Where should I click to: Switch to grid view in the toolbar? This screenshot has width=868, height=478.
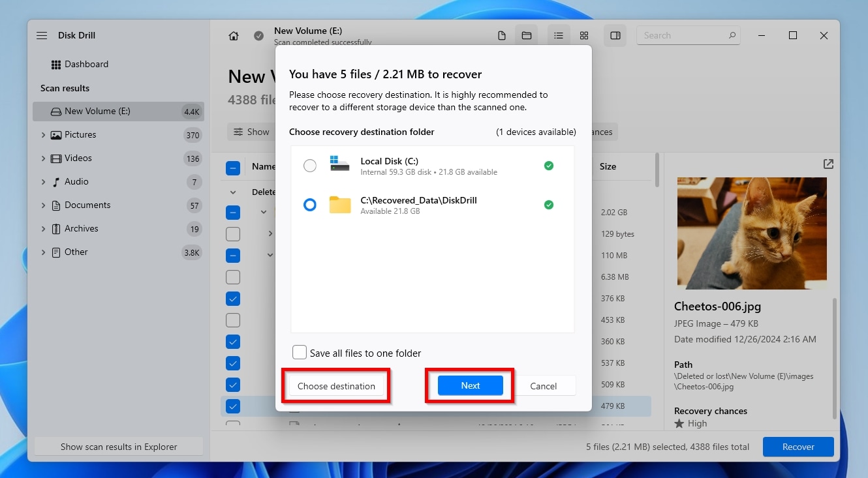pos(584,35)
